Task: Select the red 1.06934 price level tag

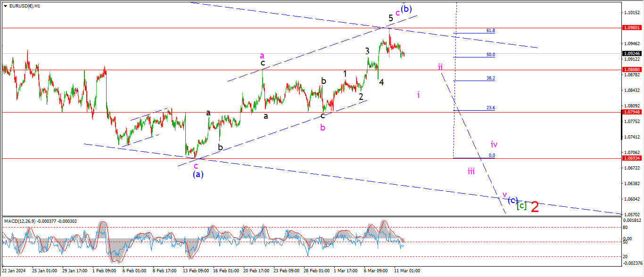Action: click(631, 158)
